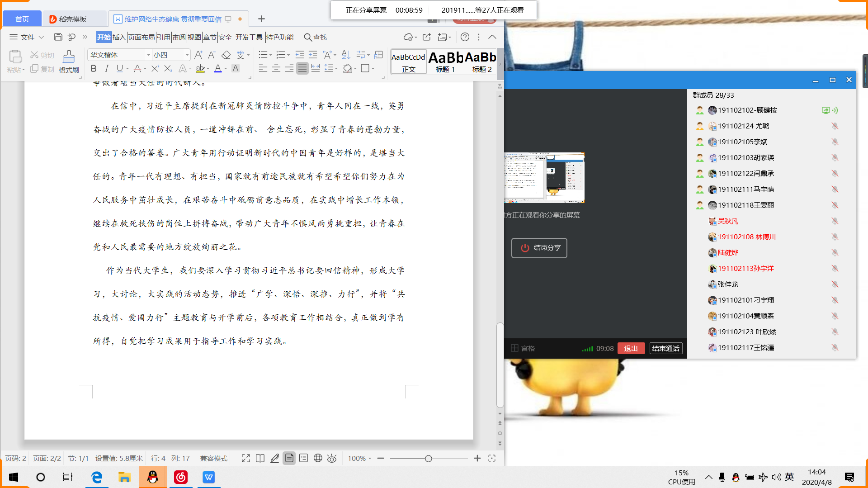Unmute member 191102124 尤璐's microphone icon
868x488 pixels.
(835, 126)
